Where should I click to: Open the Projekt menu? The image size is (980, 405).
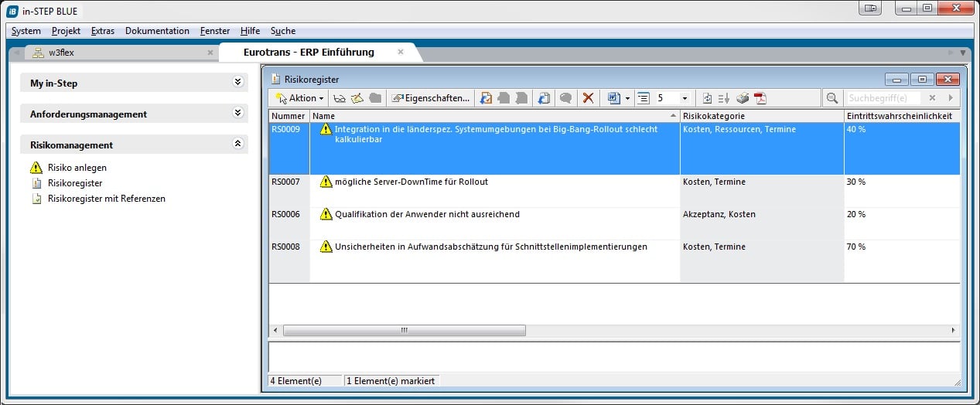point(66,31)
